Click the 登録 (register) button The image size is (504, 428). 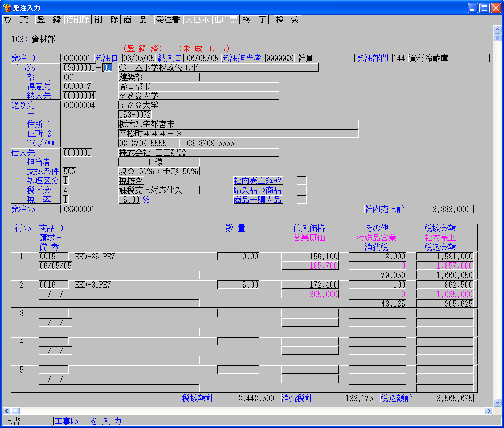[x=49, y=20]
